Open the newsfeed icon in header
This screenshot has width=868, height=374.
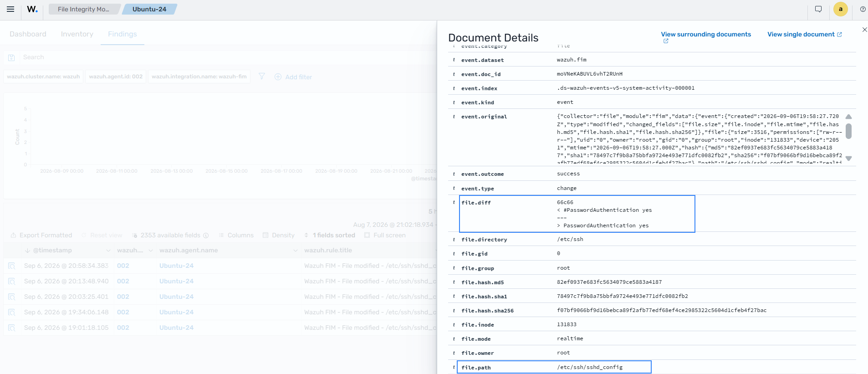point(818,9)
